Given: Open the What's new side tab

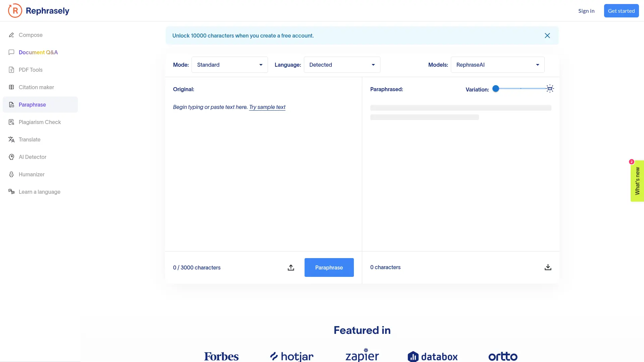Looking at the screenshot, I should pyautogui.click(x=637, y=181).
